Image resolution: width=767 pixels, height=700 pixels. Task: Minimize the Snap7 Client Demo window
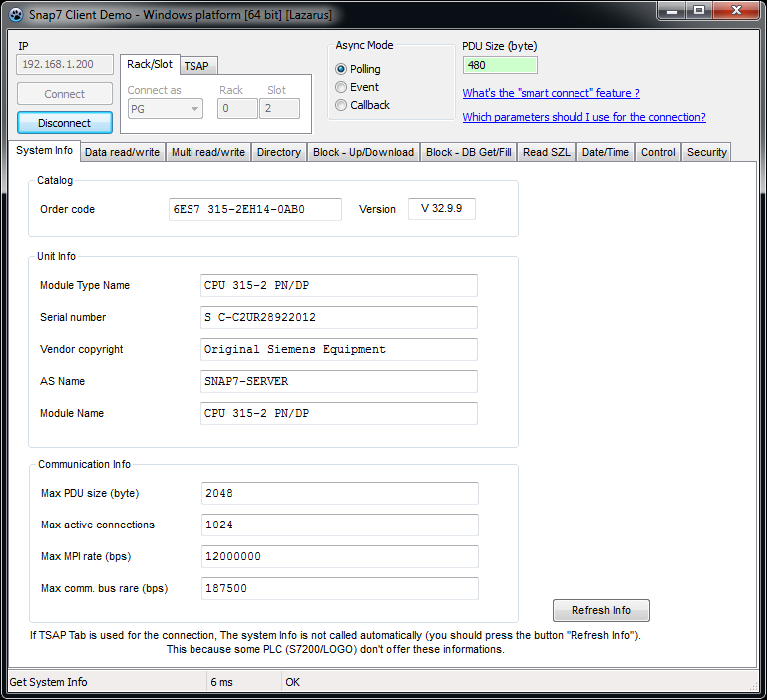pyautogui.click(x=672, y=11)
